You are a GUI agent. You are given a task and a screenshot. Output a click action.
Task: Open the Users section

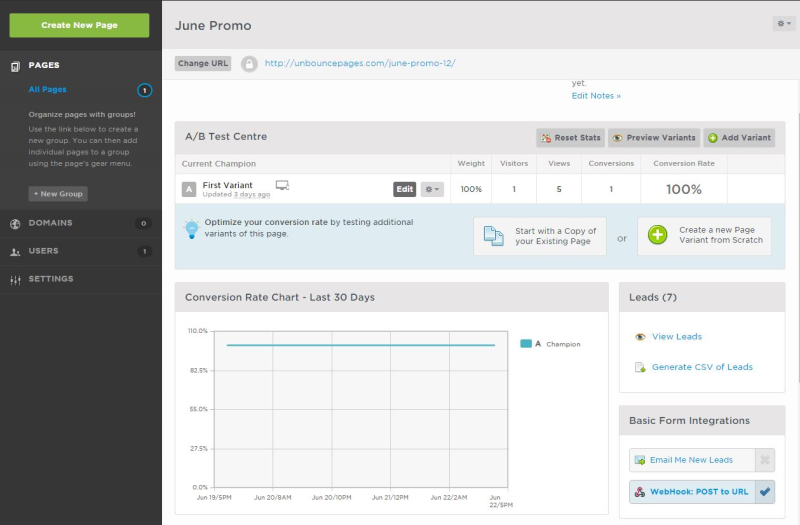coord(43,251)
